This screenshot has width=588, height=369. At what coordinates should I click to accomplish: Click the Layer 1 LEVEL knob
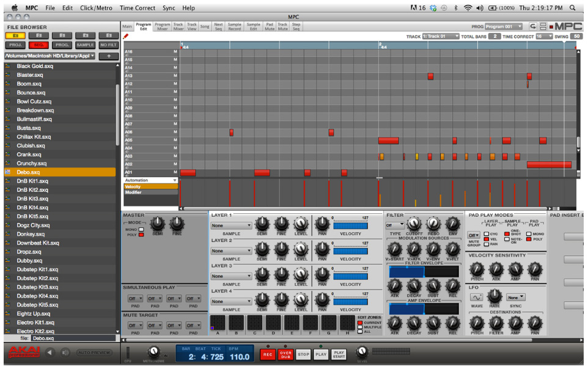tap(301, 224)
